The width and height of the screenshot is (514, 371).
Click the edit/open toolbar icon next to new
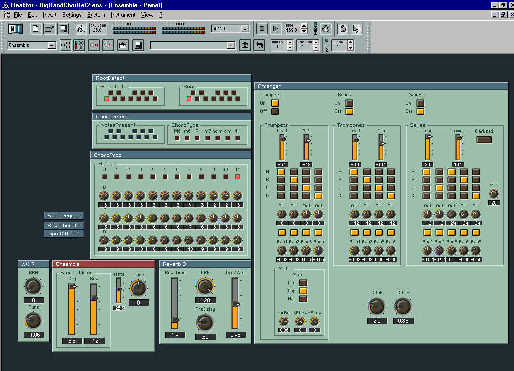(50, 29)
